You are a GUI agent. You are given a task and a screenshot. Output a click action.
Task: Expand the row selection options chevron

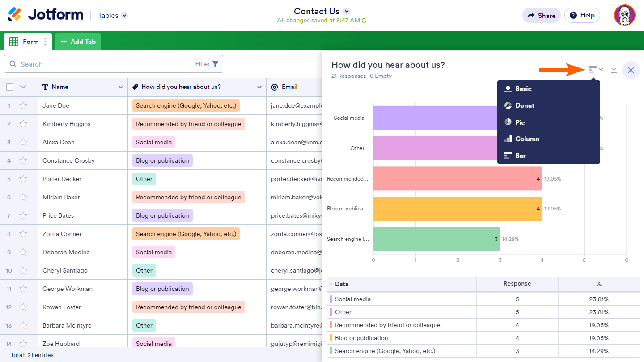point(24,87)
